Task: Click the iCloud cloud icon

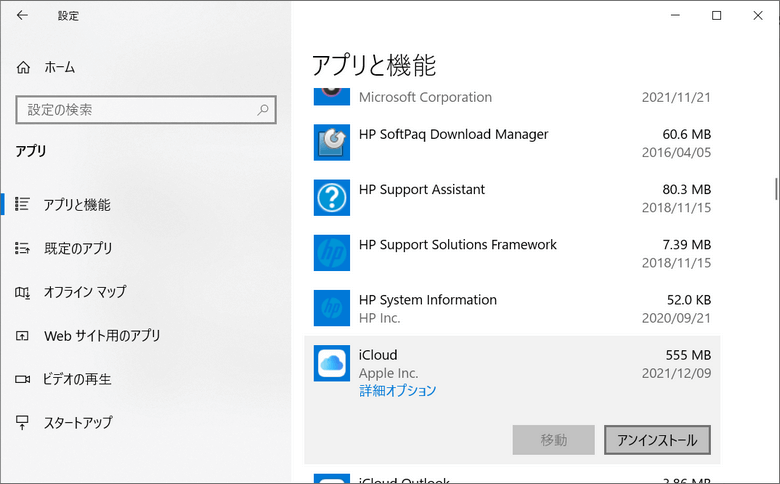Action: tap(332, 363)
